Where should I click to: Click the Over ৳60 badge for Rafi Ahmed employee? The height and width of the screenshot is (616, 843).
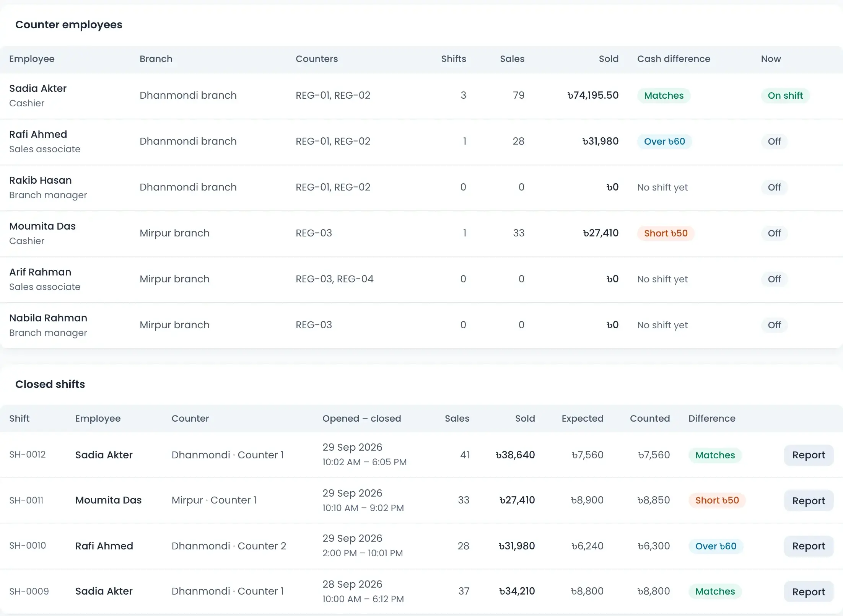[x=664, y=141]
